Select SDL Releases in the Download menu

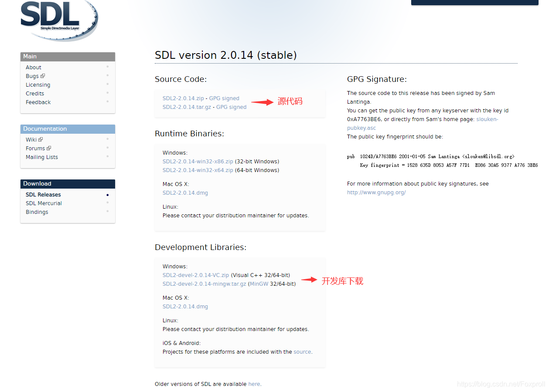43,194
